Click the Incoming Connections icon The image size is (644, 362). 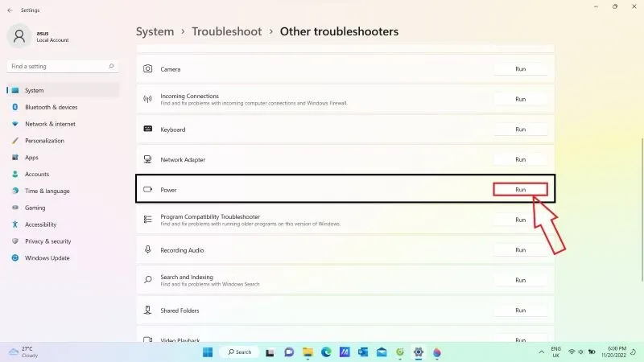pos(147,99)
